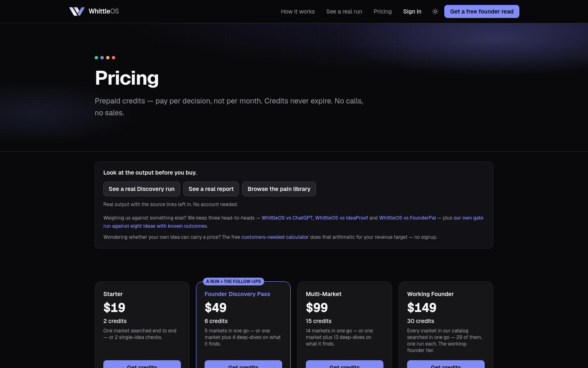Toggle the light/dark theme sun icon
This screenshot has height=368, width=588.
pyautogui.click(x=435, y=11)
